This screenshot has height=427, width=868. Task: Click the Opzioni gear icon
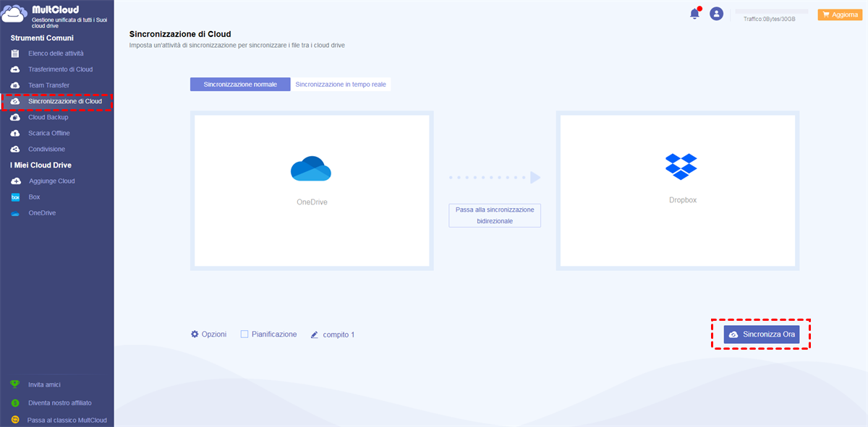(x=195, y=335)
